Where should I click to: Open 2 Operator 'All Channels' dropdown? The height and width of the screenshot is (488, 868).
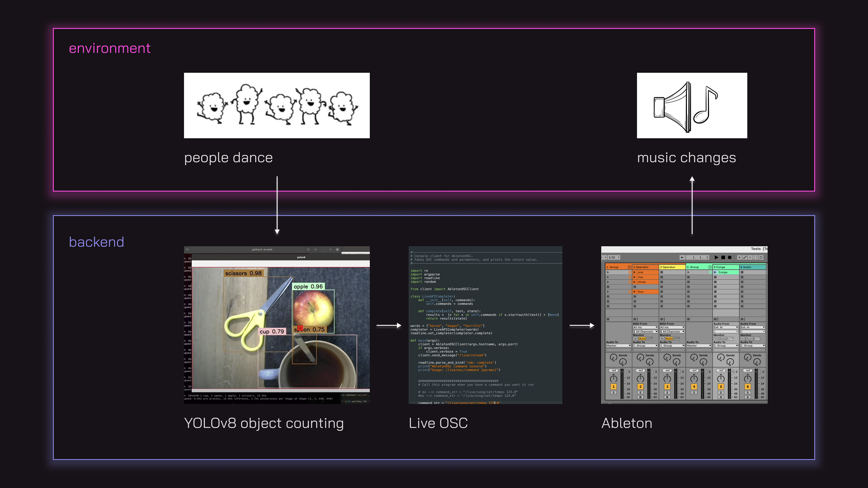click(645, 332)
